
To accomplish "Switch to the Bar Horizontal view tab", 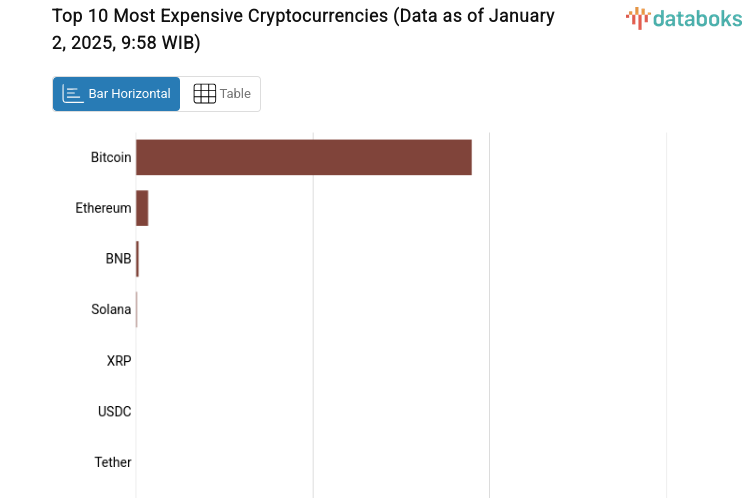I will (x=116, y=94).
